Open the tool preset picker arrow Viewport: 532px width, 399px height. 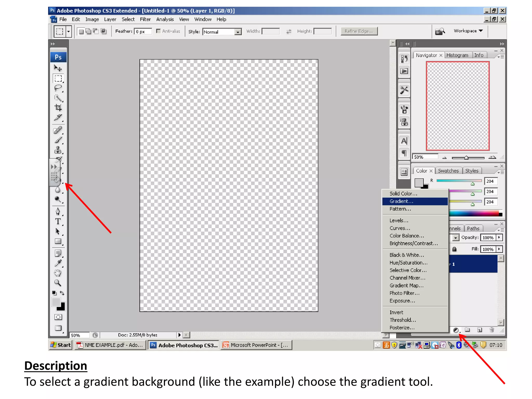coord(68,32)
